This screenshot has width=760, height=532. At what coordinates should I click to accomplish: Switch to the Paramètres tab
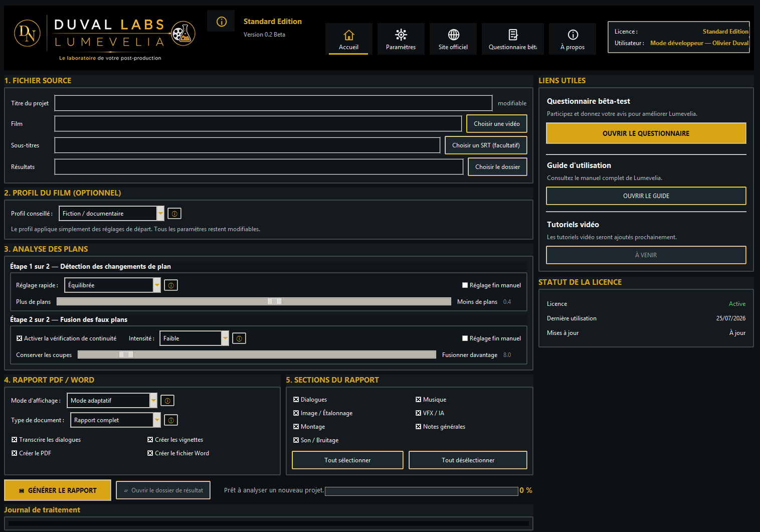click(x=401, y=39)
